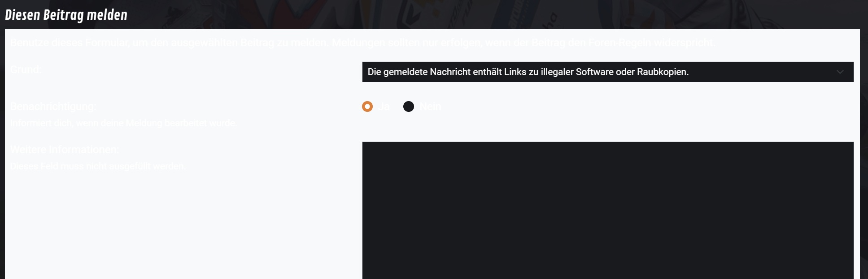Click the selected reason text about Raubkopien
868x279 pixels.
pos(528,72)
